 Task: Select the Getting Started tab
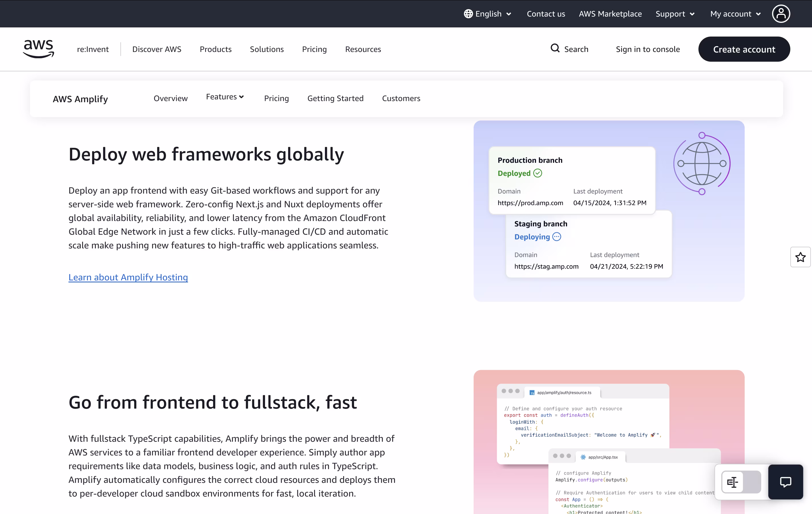coord(335,98)
